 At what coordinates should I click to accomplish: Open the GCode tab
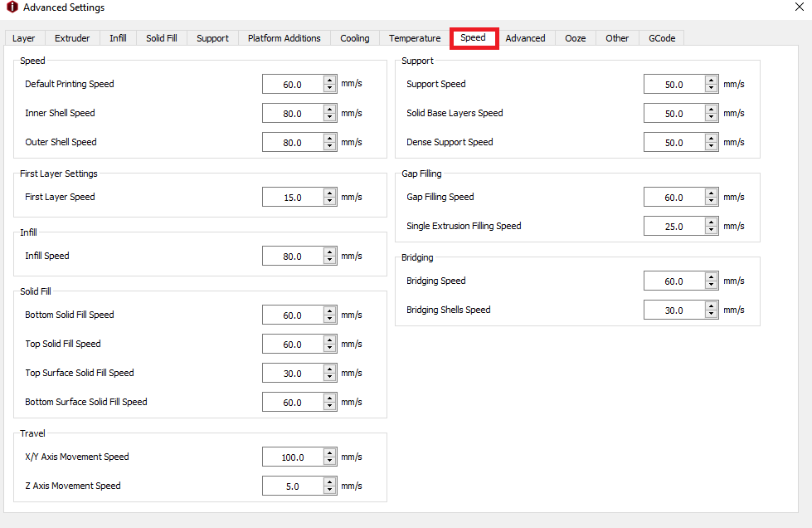coord(663,38)
